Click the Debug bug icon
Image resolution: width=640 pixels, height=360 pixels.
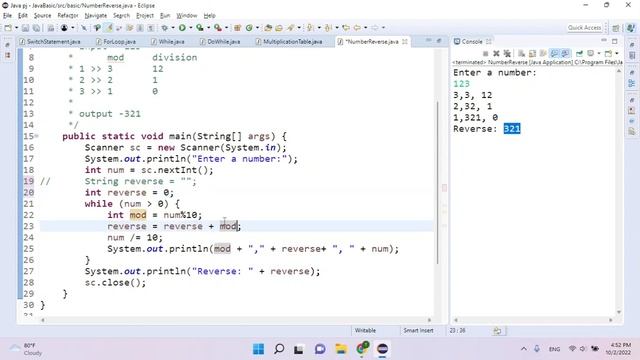click(164, 28)
